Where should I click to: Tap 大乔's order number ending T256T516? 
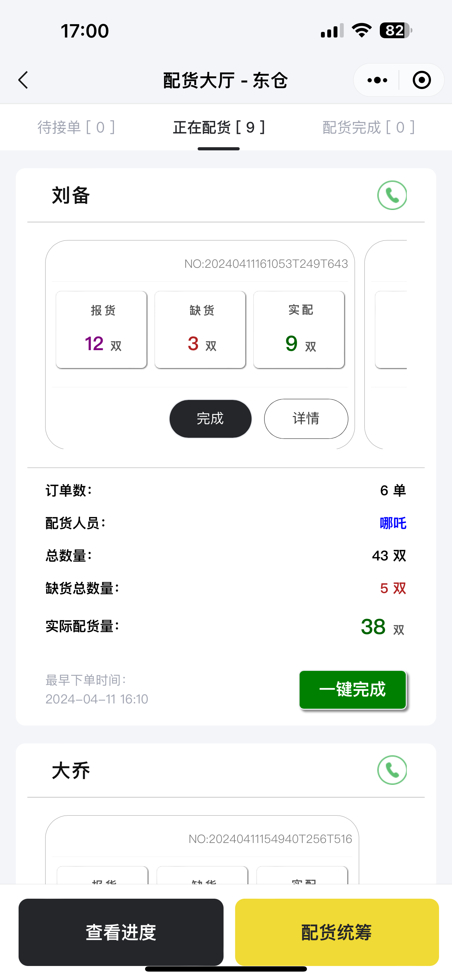coord(270,839)
